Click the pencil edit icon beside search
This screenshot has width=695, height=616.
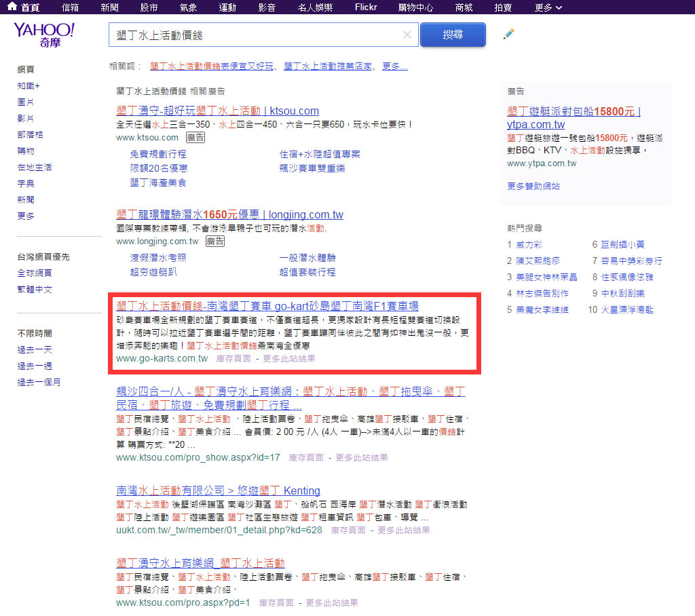(508, 34)
